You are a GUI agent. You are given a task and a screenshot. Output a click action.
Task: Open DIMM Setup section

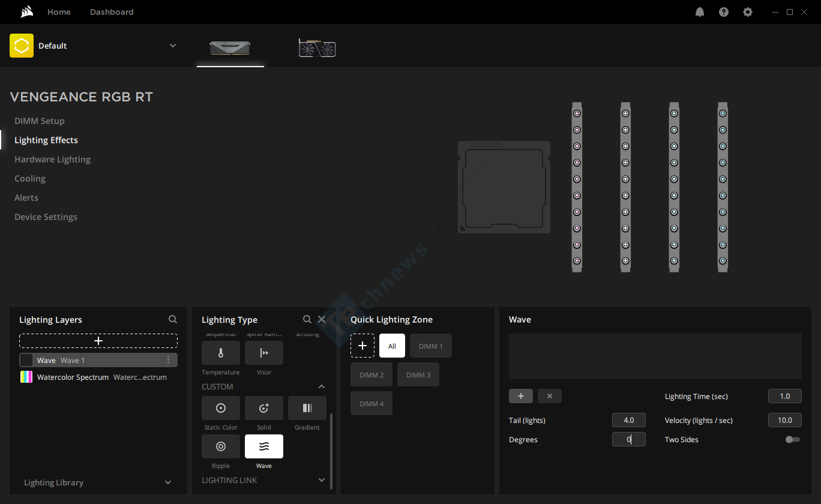pyautogui.click(x=40, y=121)
